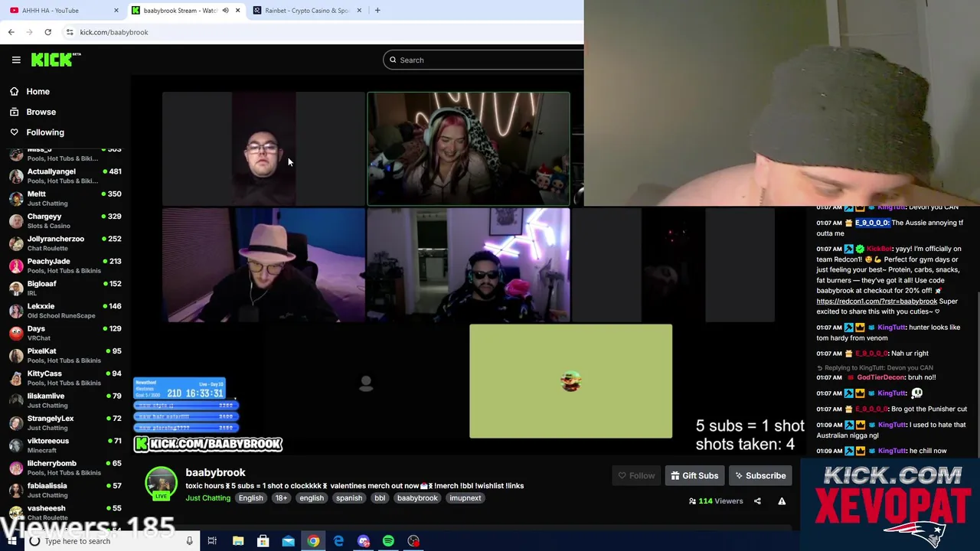Viewport: 980px width, 551px height.
Task: Click baabybrook's LIVE profile avatar
Action: pyautogui.click(x=161, y=484)
